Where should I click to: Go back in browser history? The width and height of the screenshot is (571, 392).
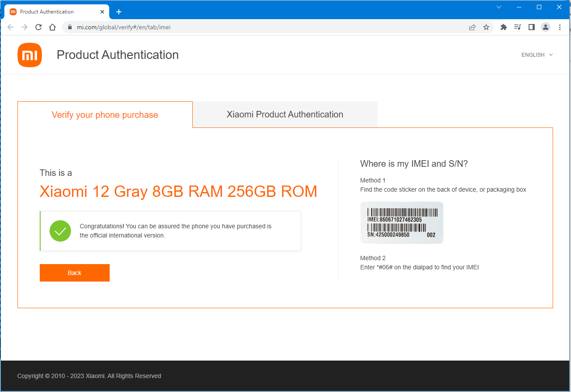tap(10, 27)
